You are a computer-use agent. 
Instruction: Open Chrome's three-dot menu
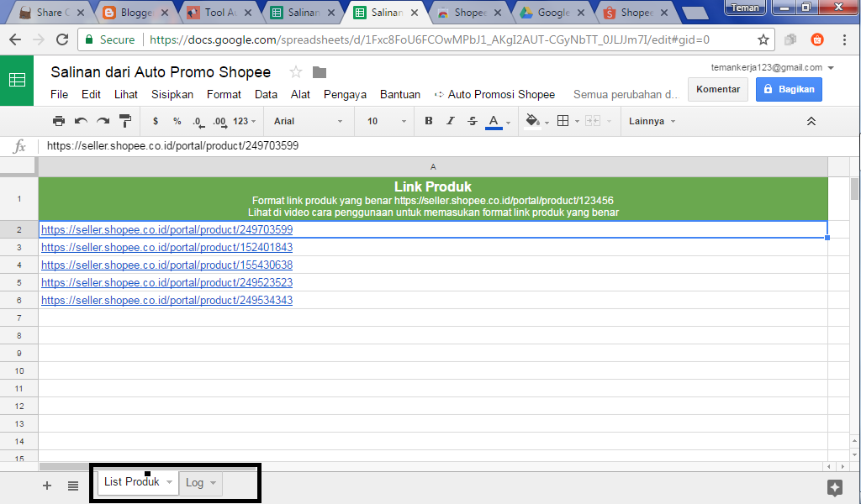coord(844,39)
